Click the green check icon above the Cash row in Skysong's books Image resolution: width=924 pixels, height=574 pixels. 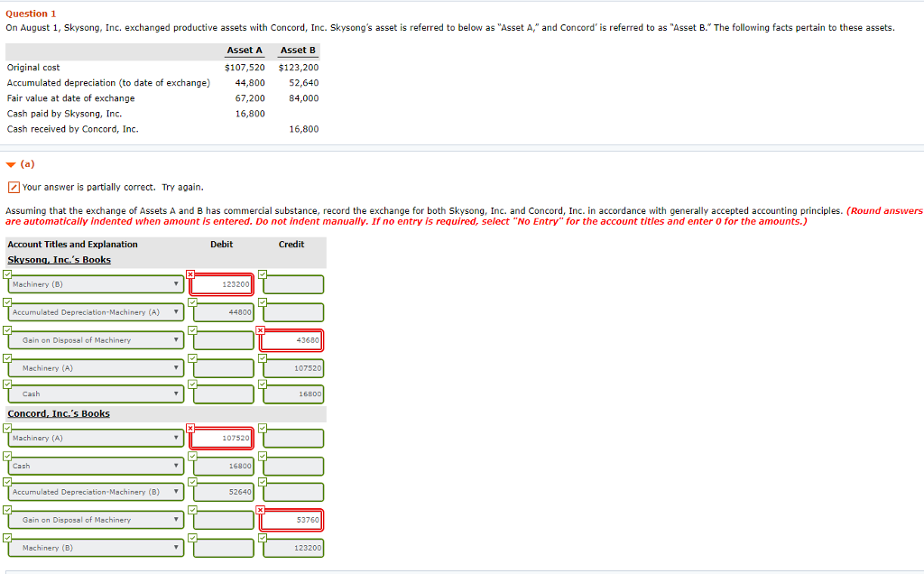point(6,385)
